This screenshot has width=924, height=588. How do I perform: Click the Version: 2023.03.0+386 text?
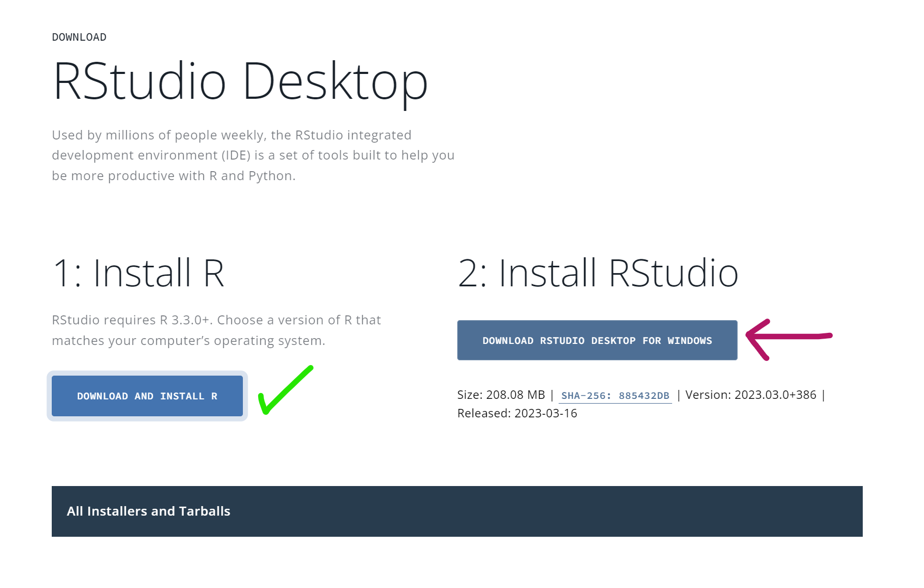[750, 395]
